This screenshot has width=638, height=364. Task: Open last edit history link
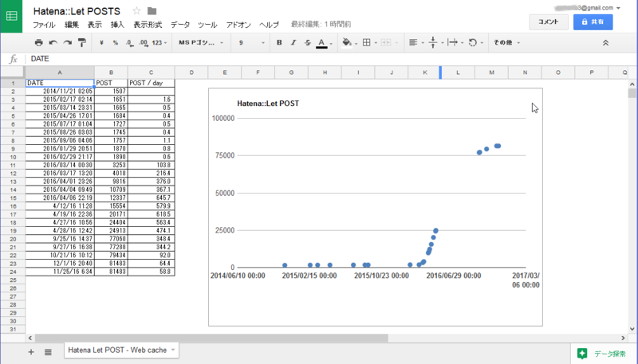[321, 25]
